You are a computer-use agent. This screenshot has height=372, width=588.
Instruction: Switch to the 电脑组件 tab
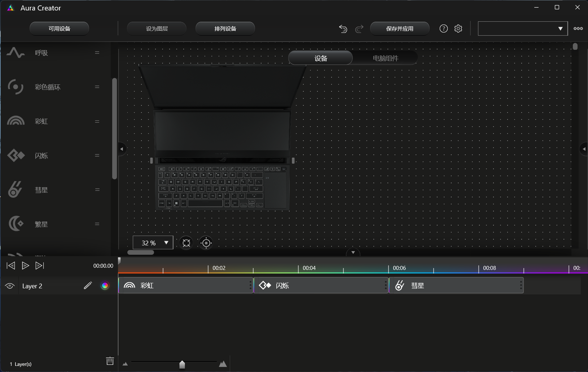click(386, 58)
